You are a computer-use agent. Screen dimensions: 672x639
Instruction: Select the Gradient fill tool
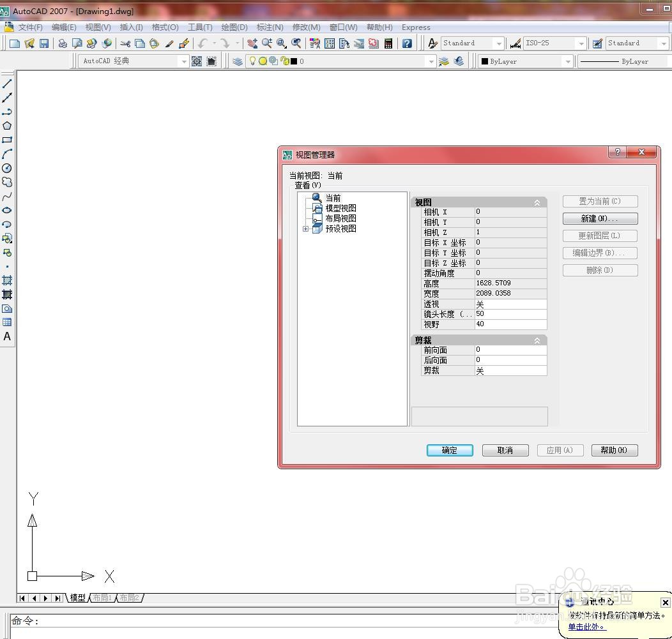[7, 295]
